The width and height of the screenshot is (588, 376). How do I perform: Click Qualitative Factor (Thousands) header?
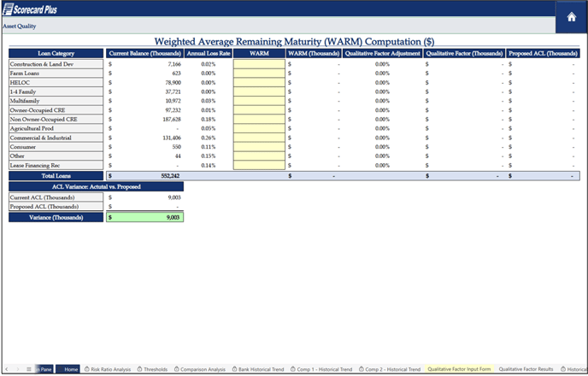[x=464, y=54]
